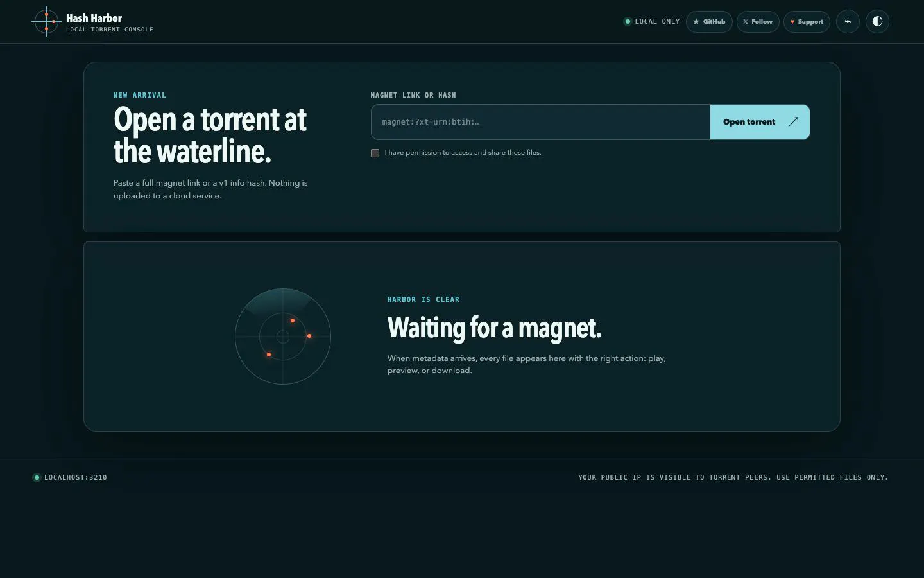Click the Open torrent button
The width and height of the screenshot is (924, 578).
pos(760,122)
